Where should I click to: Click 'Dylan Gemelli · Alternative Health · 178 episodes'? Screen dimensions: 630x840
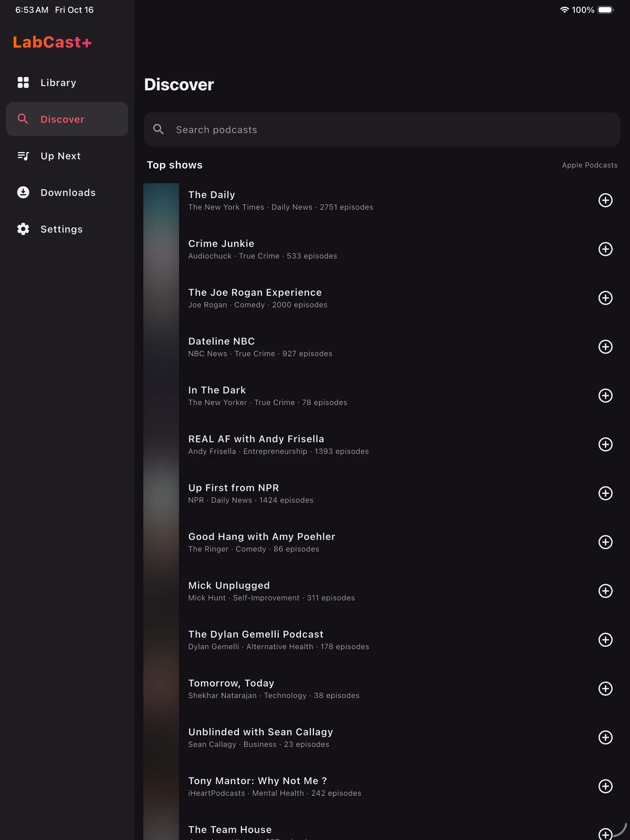click(279, 647)
